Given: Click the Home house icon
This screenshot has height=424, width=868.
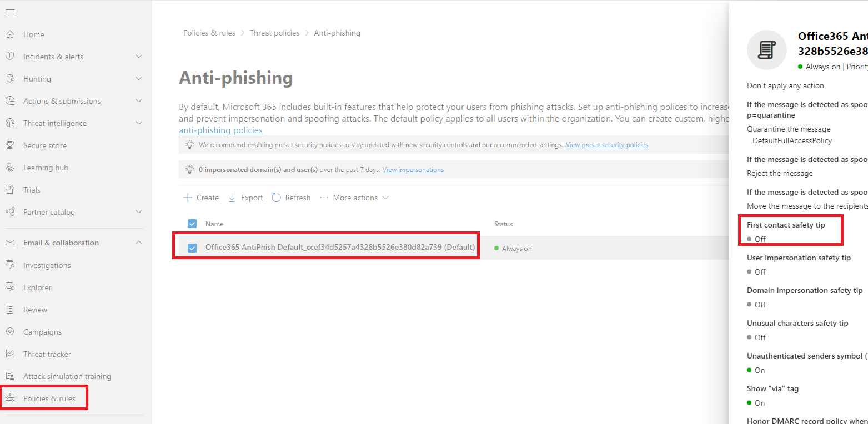Looking at the screenshot, I should click(x=10, y=34).
